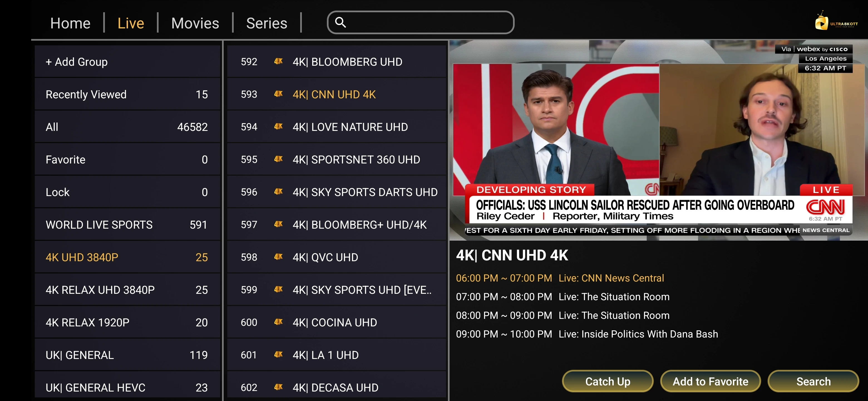This screenshot has height=401, width=868.
Task: Click 4K badge icon beside Decasa UHD
Action: click(x=278, y=387)
